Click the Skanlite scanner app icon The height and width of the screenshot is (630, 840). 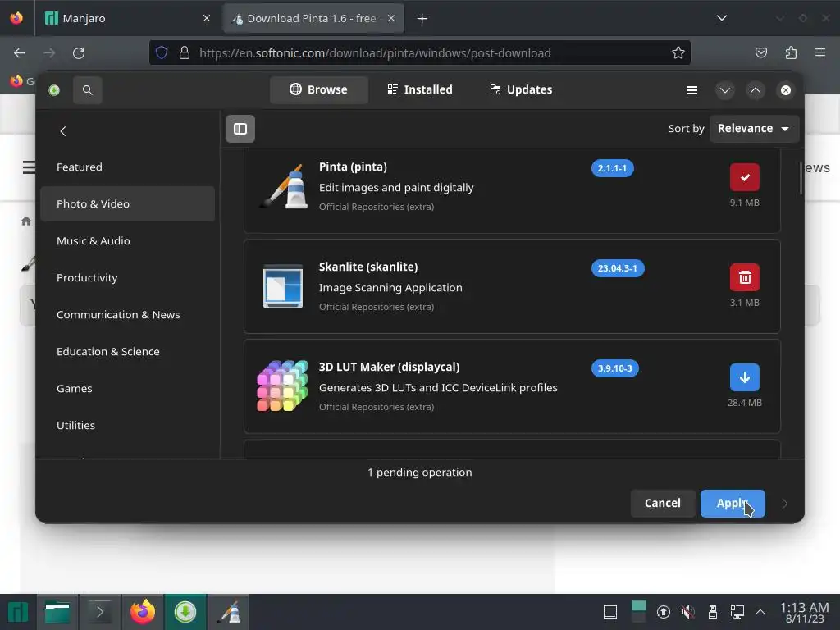283,286
